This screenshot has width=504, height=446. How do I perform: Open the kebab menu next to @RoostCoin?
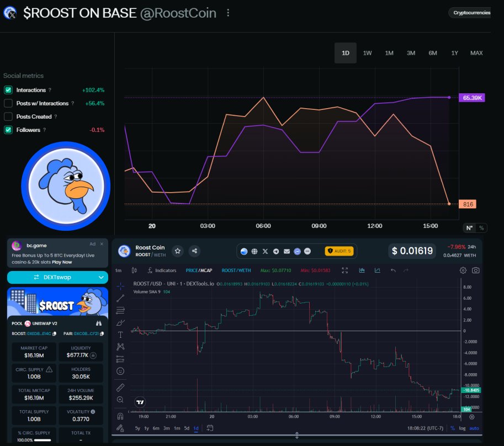coord(228,13)
